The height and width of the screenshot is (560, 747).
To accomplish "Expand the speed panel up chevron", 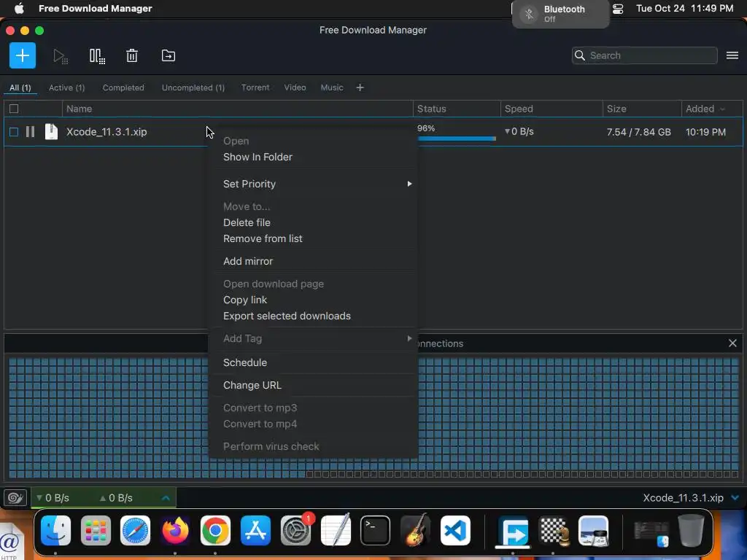I will coord(166,498).
